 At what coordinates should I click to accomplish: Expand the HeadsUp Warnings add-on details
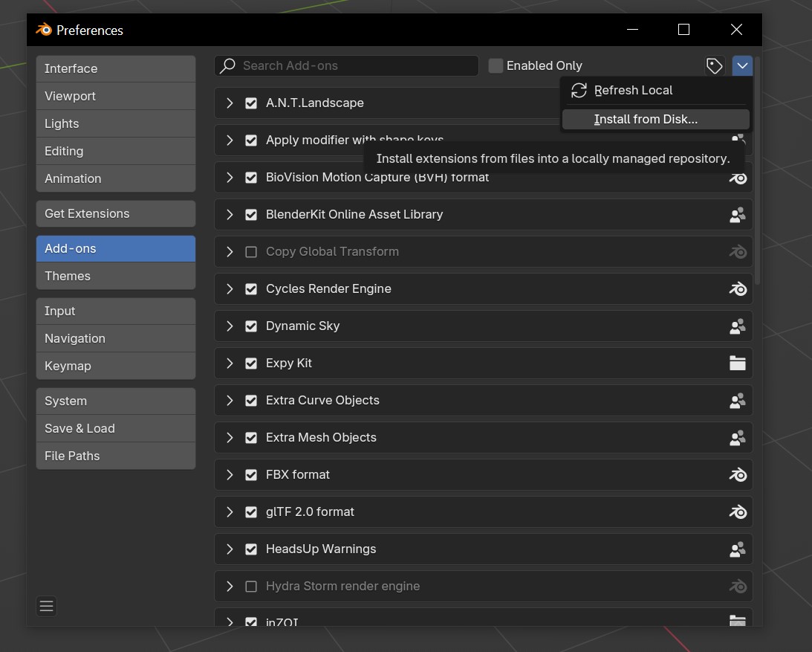point(230,549)
